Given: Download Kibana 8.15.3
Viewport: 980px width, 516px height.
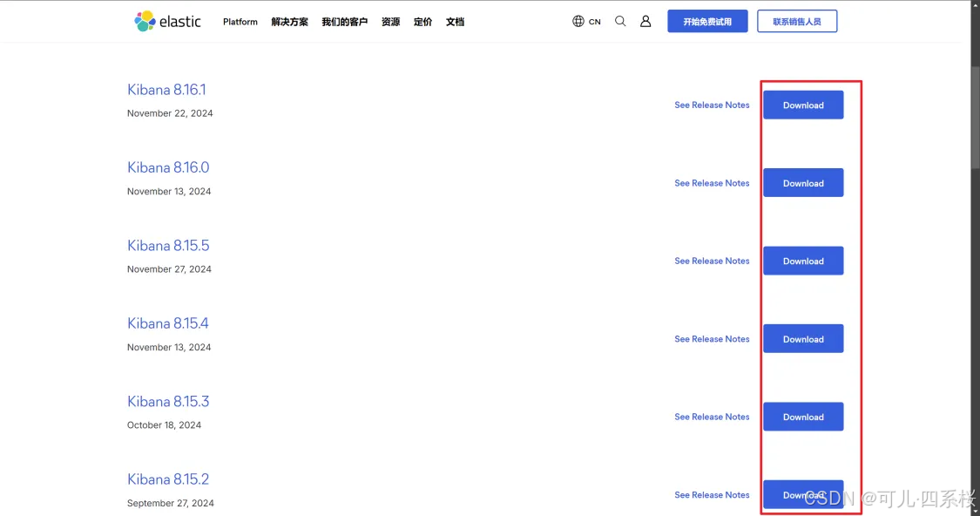Looking at the screenshot, I should coord(803,417).
